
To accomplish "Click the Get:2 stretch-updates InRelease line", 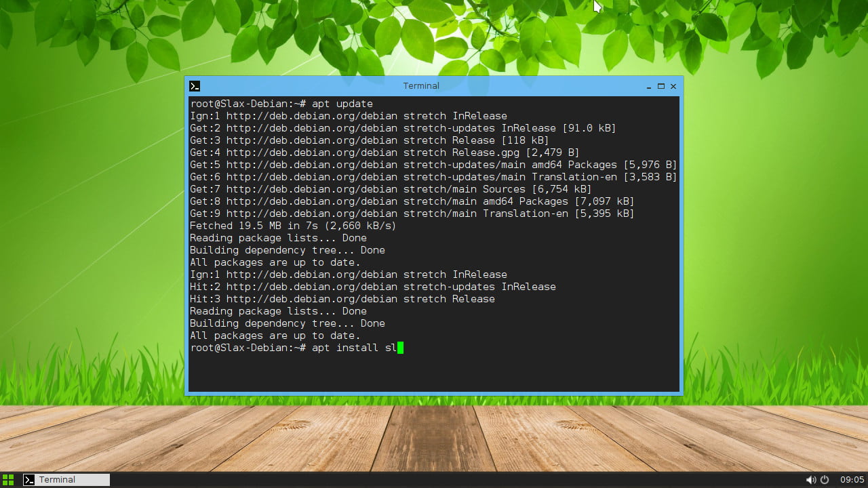I will [403, 128].
